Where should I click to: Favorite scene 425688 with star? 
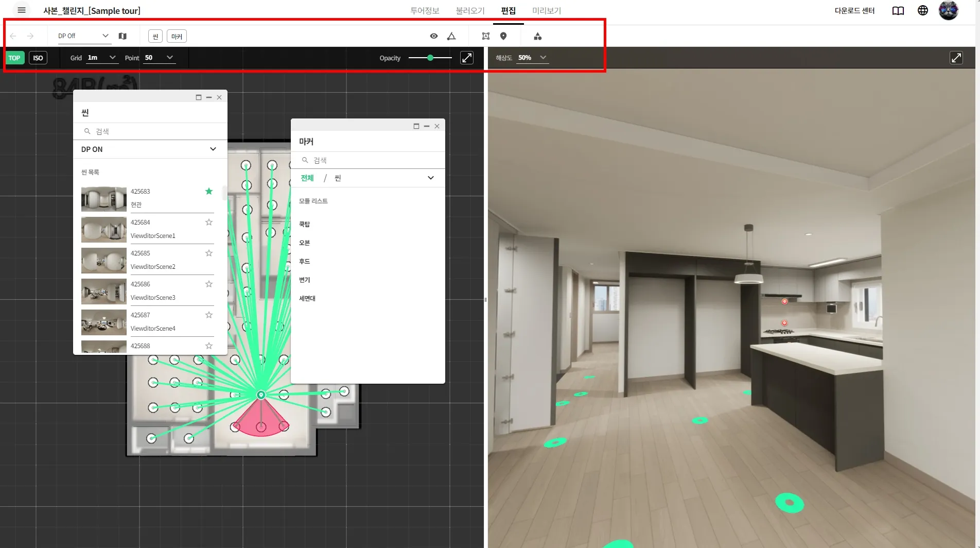tap(209, 346)
